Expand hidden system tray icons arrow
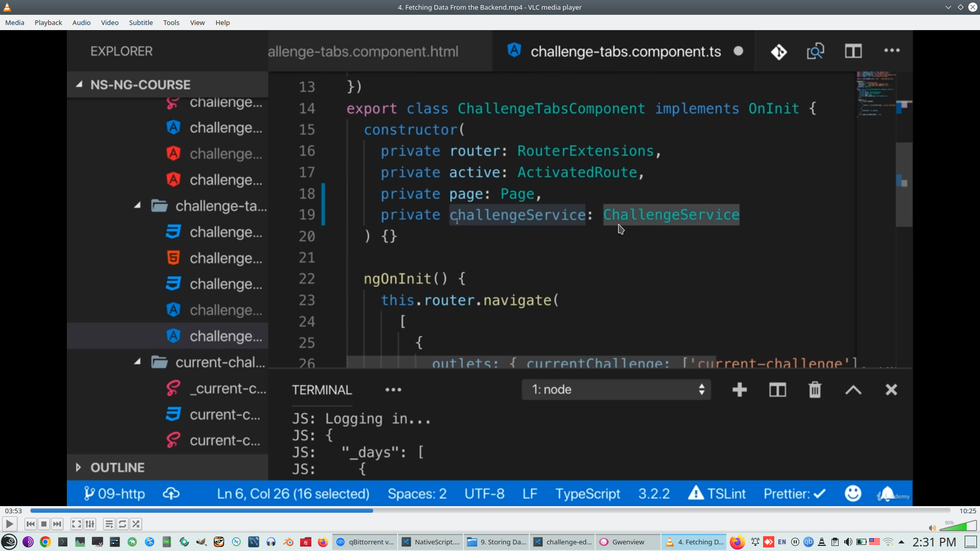Viewport: 980px width, 551px height. pyautogui.click(x=901, y=542)
